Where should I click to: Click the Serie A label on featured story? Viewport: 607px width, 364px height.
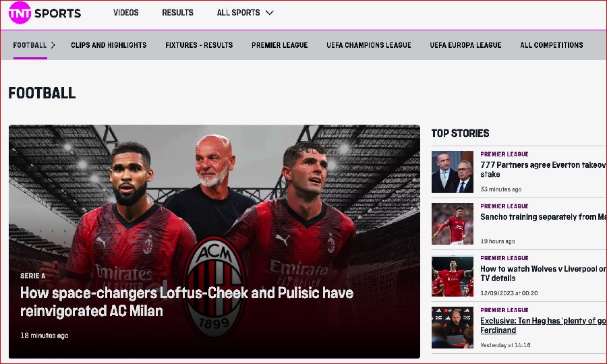pos(33,276)
